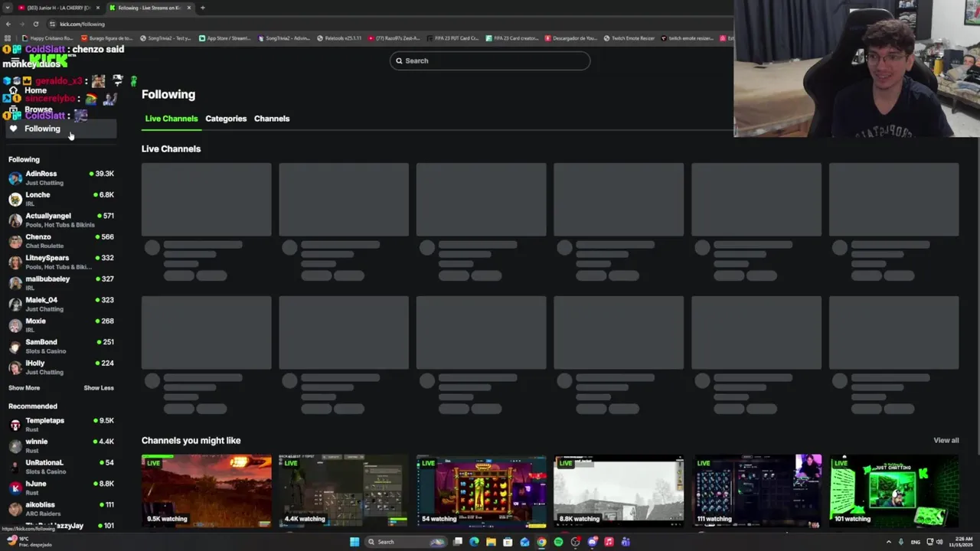Show hidden system tray icons
The image size is (980, 551).
click(889, 542)
